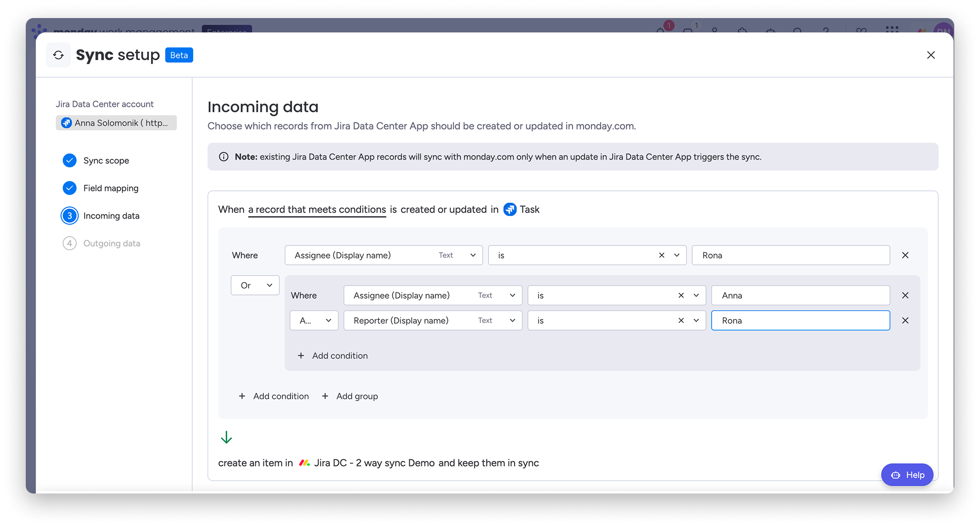Open the Outgoing data step
This screenshot has height=527, width=980.
click(x=111, y=243)
